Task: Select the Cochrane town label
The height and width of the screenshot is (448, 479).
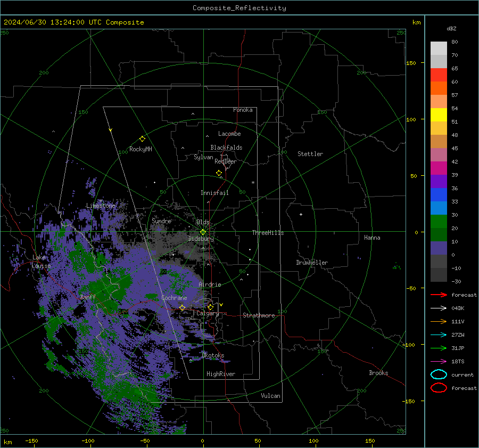Action: pos(174,298)
